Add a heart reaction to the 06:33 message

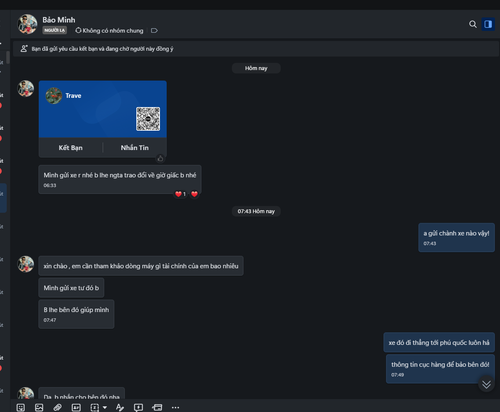[195, 194]
